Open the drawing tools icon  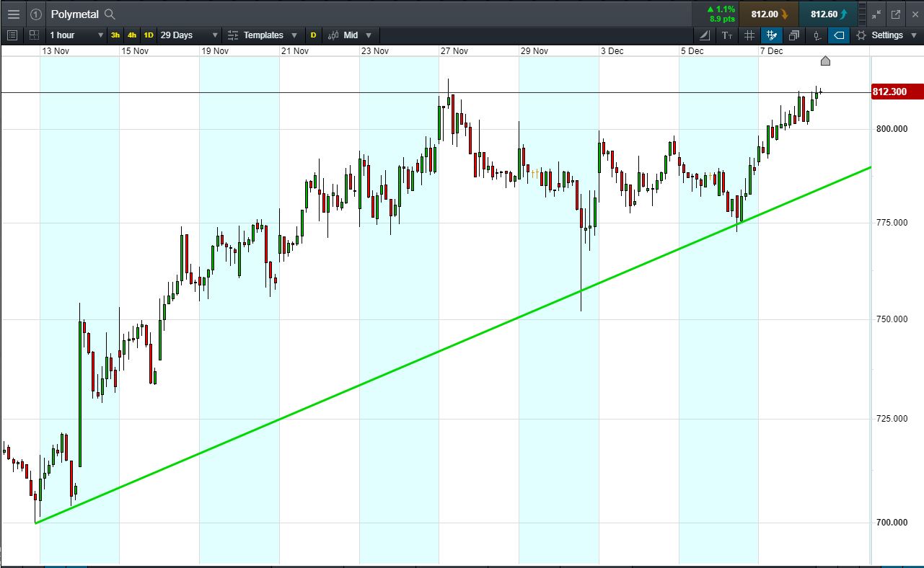pyautogui.click(x=705, y=35)
